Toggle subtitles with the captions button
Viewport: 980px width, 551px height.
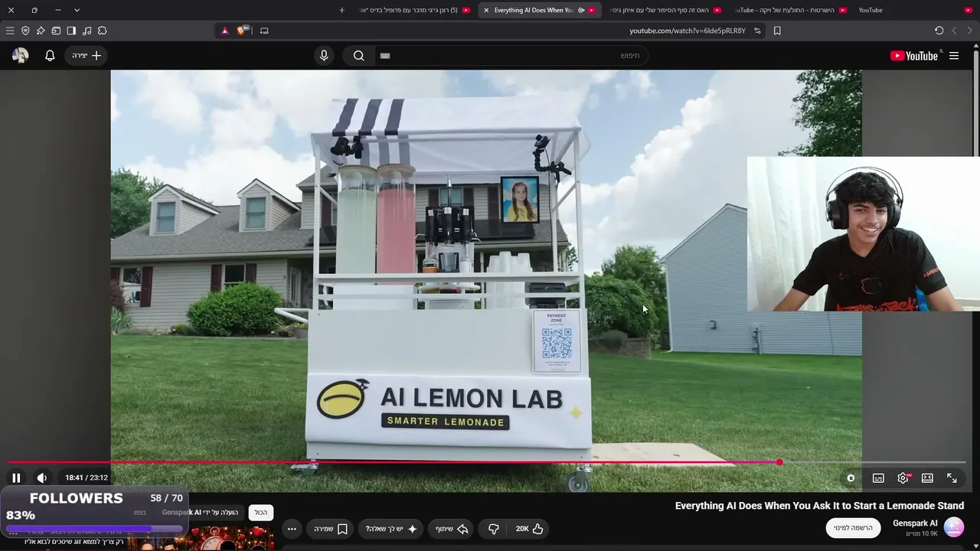point(878,478)
